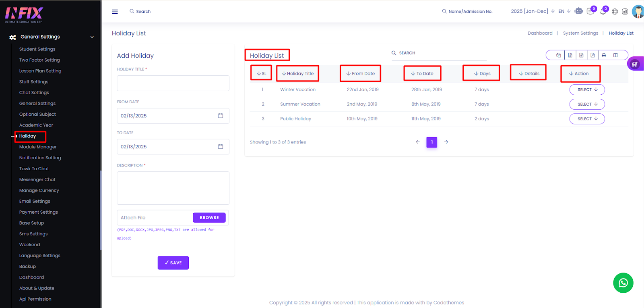Go to the previous table page
Image resolution: width=644 pixels, height=308 pixels.
pyautogui.click(x=418, y=142)
